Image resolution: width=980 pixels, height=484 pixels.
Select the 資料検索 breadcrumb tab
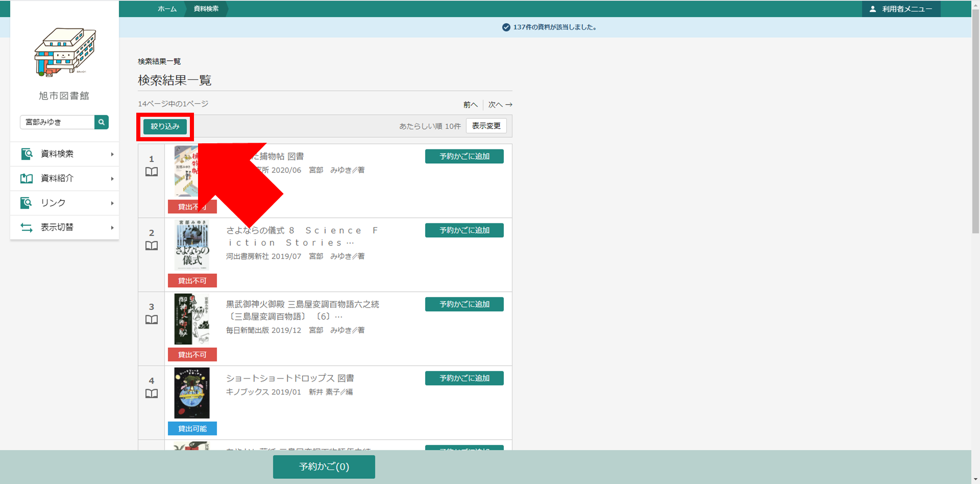206,9
